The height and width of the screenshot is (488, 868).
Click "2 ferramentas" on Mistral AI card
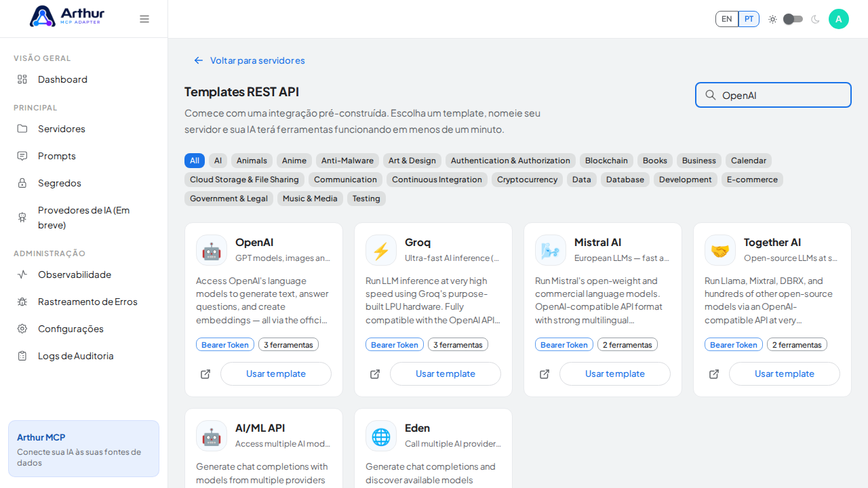click(x=627, y=345)
